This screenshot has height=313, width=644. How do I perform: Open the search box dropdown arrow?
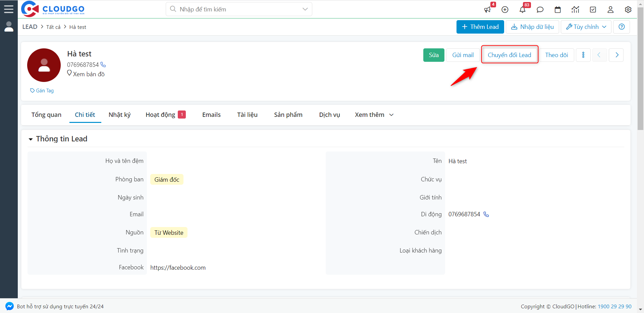(x=305, y=9)
